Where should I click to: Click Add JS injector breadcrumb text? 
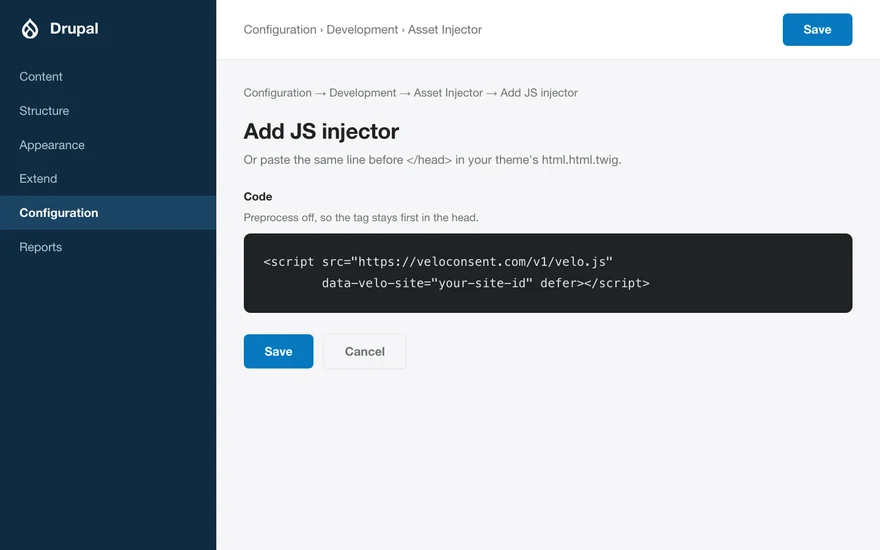pos(539,93)
